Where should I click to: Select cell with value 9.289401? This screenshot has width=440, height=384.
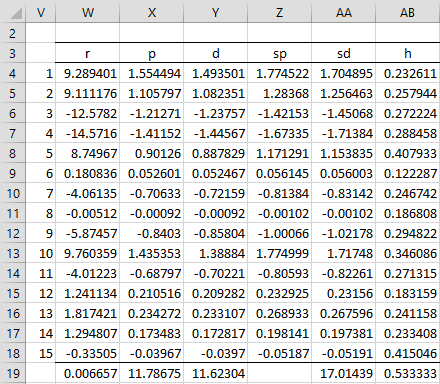click(88, 73)
